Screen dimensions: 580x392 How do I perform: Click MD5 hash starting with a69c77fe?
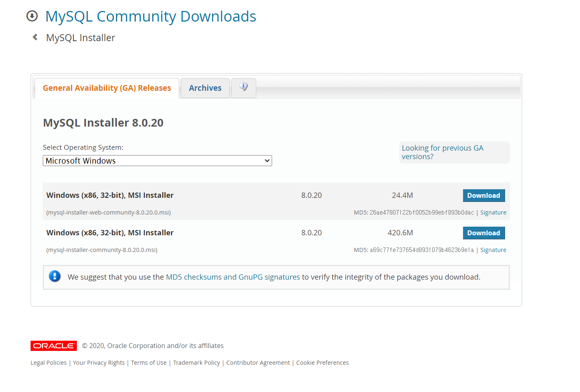point(422,250)
